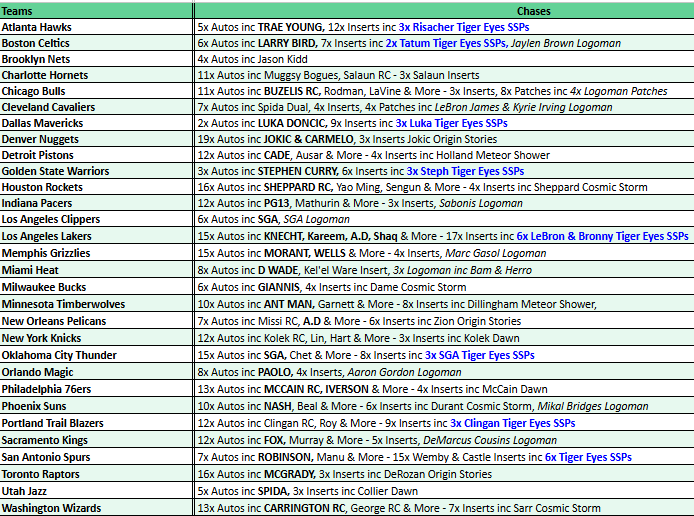Viewport: 694px width, 516px height.
Task: Click the Chicago Bulls team name
Action: click(x=33, y=91)
